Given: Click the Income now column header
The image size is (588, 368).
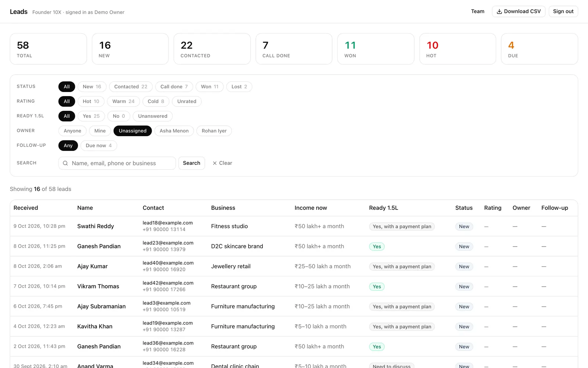Looking at the screenshot, I should pyautogui.click(x=311, y=208).
